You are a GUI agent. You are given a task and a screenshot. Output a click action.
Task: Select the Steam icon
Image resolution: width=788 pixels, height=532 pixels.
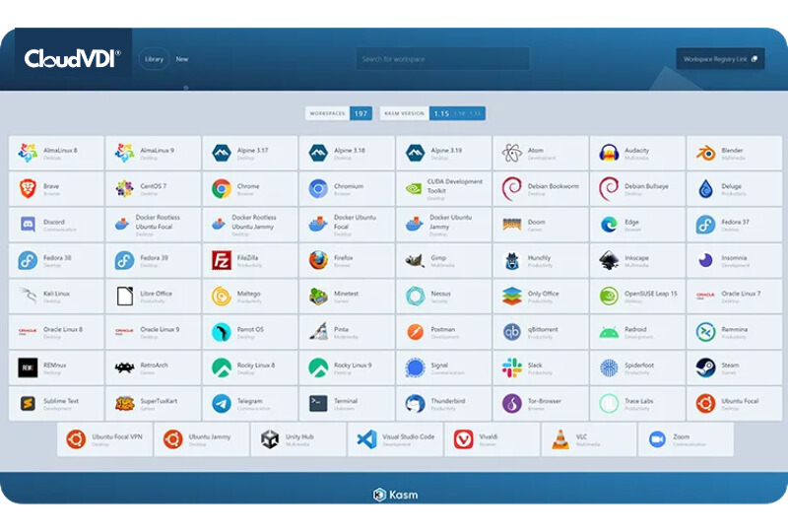point(706,367)
